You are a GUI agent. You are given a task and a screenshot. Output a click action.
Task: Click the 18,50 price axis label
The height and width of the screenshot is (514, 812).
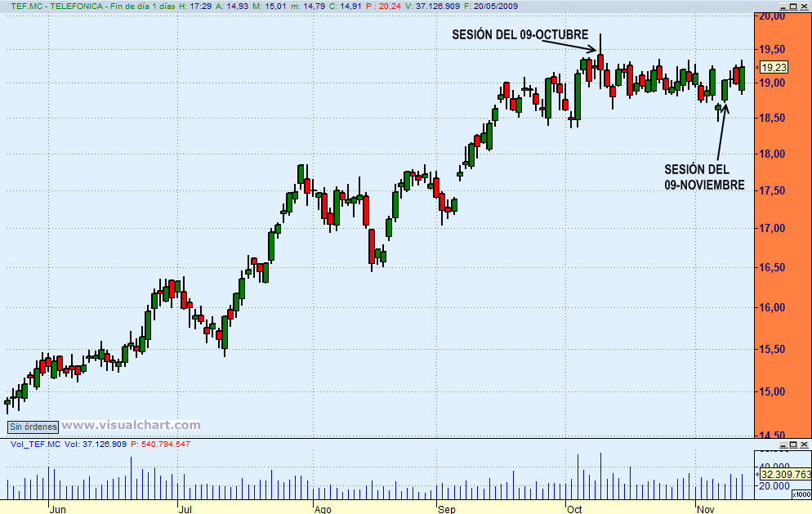(x=772, y=118)
